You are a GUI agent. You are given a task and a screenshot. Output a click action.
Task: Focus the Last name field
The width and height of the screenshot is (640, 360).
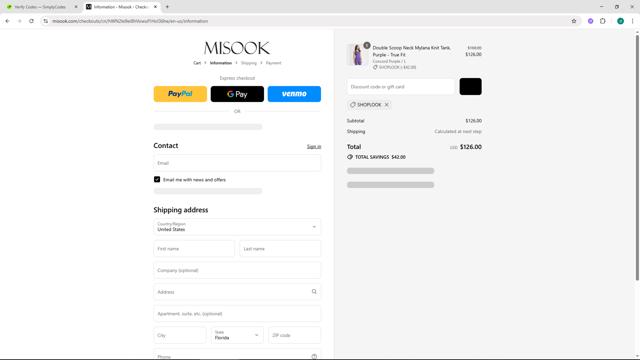tap(280, 249)
